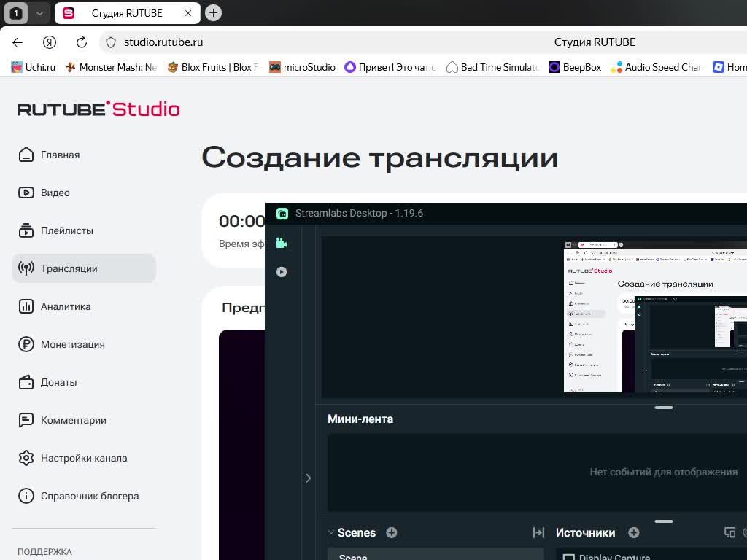Click Streamlabs play circle sidebar icon
Image resolution: width=747 pixels, height=560 pixels.
pyautogui.click(x=282, y=272)
